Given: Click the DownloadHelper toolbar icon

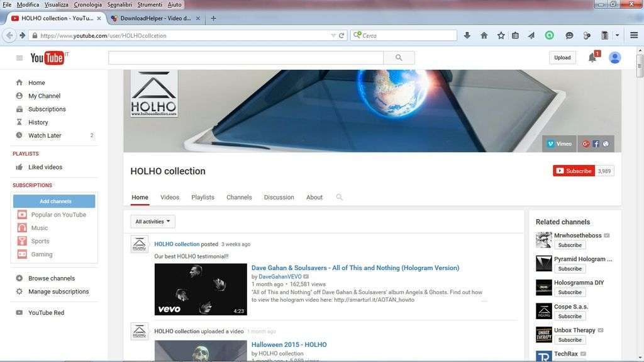Looking at the screenshot, I should click(x=587, y=35).
